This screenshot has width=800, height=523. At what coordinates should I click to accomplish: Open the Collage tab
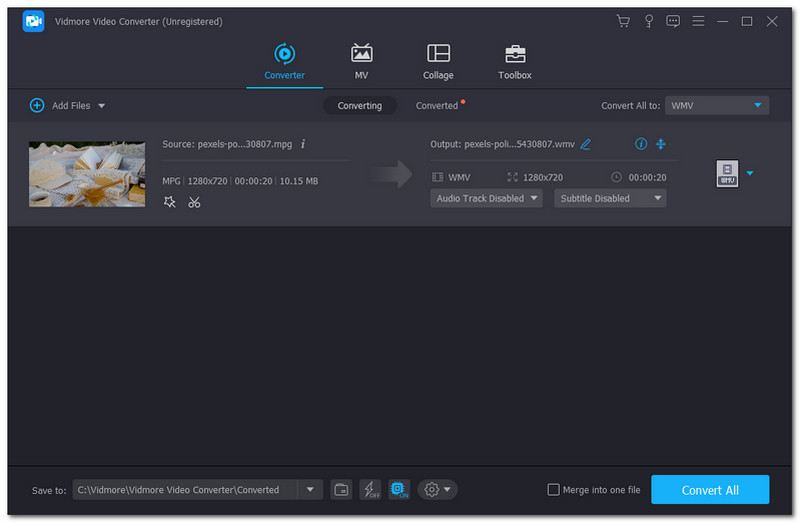point(438,61)
